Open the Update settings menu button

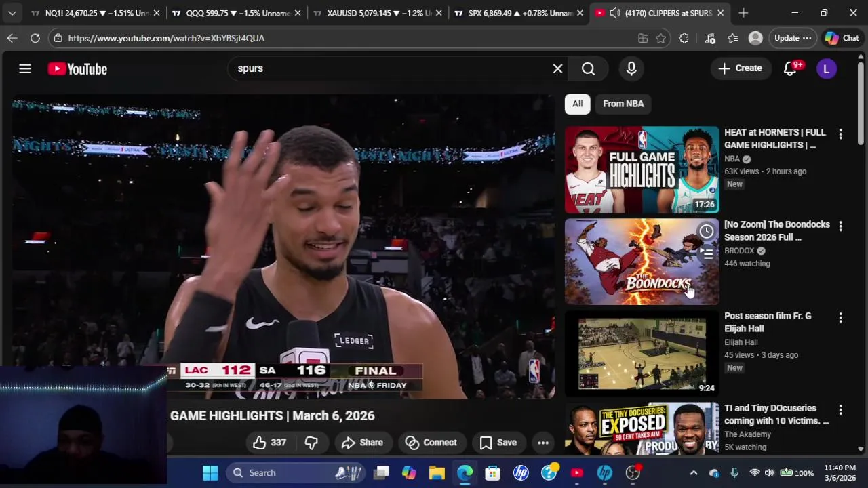point(793,38)
